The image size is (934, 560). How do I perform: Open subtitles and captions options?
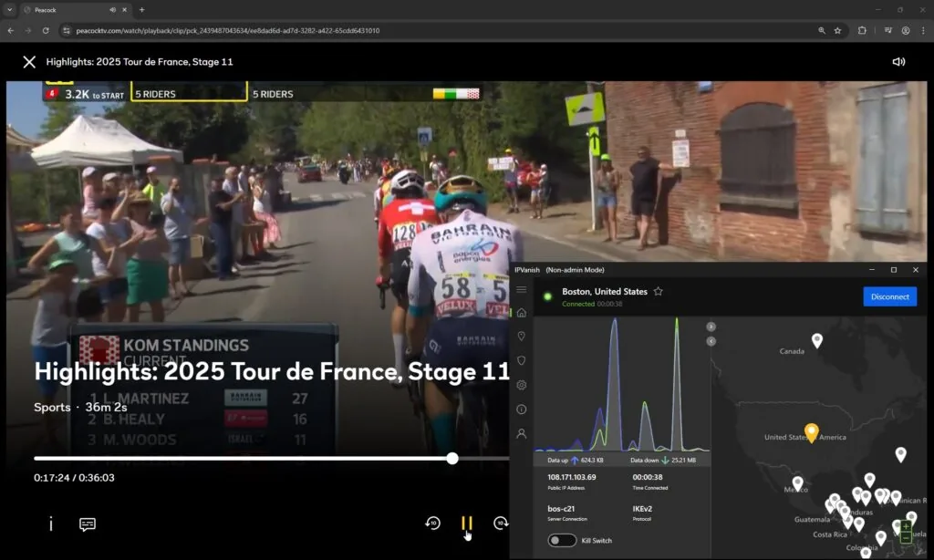(88, 524)
